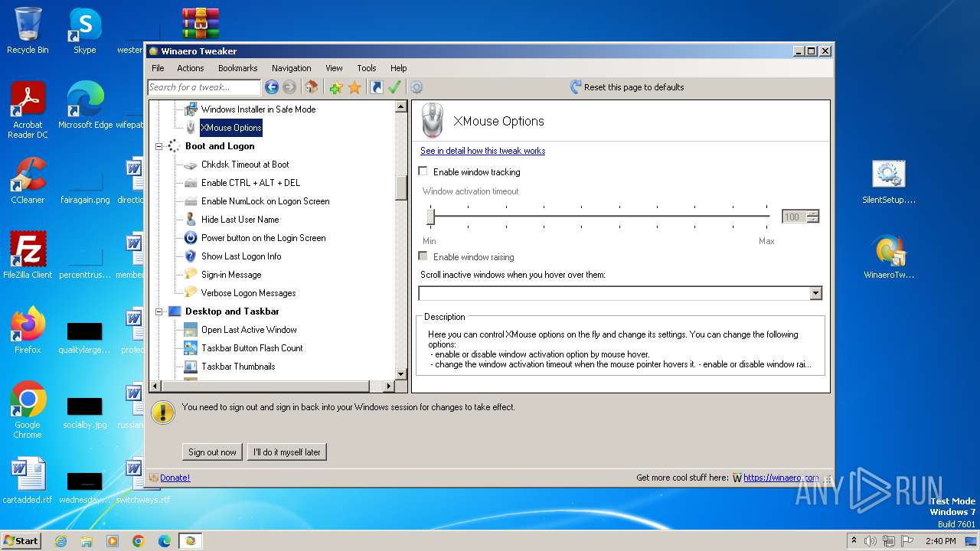Open the Hide Last User Name tweak
This screenshot has width=980, height=551.
click(240, 220)
